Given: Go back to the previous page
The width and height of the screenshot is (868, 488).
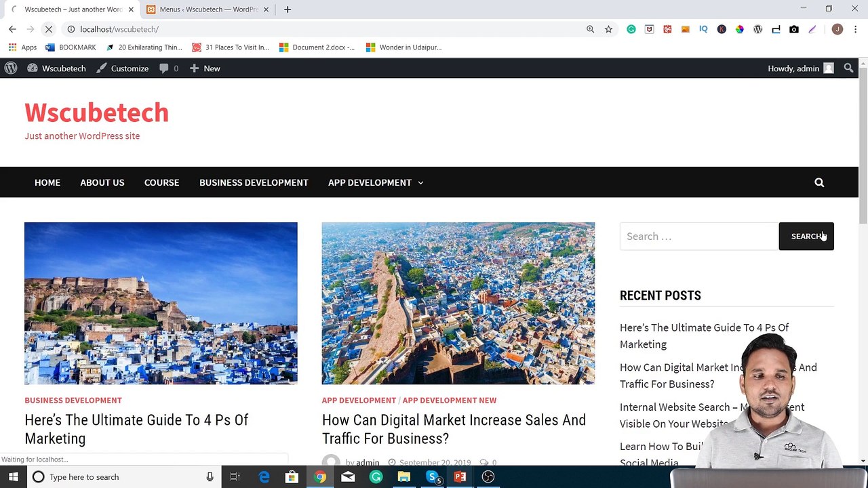Looking at the screenshot, I should 12,29.
